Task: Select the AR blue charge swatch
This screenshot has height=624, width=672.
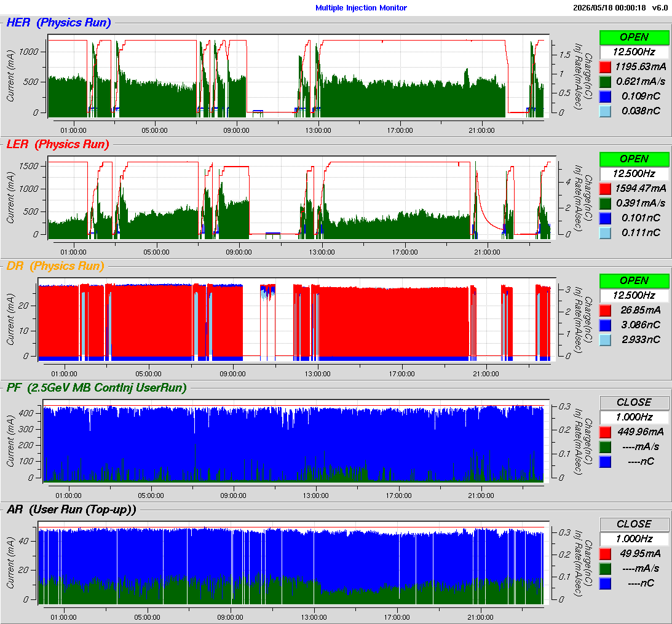Action: click(x=605, y=583)
